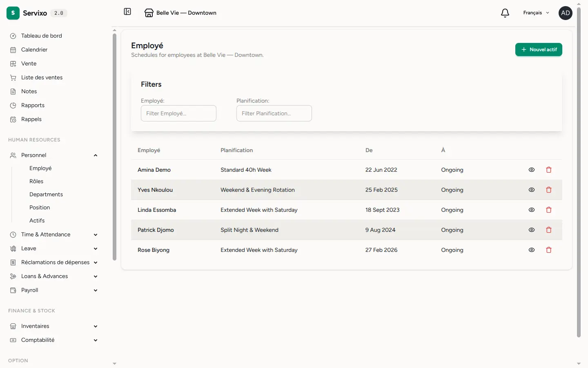Click the Vente grid icon
This screenshot has height=368, width=588.
pos(13,64)
